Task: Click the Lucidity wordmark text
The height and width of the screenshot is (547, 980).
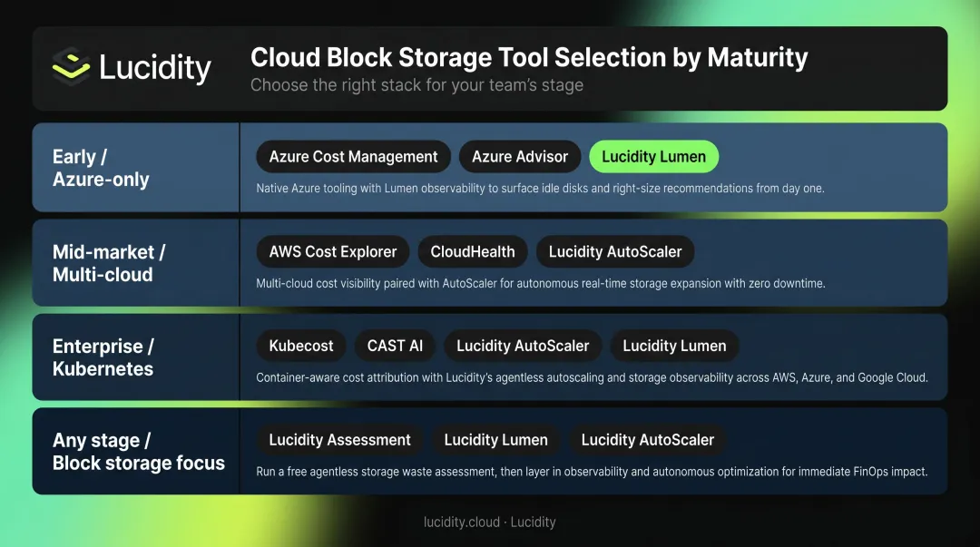Action: (155, 67)
